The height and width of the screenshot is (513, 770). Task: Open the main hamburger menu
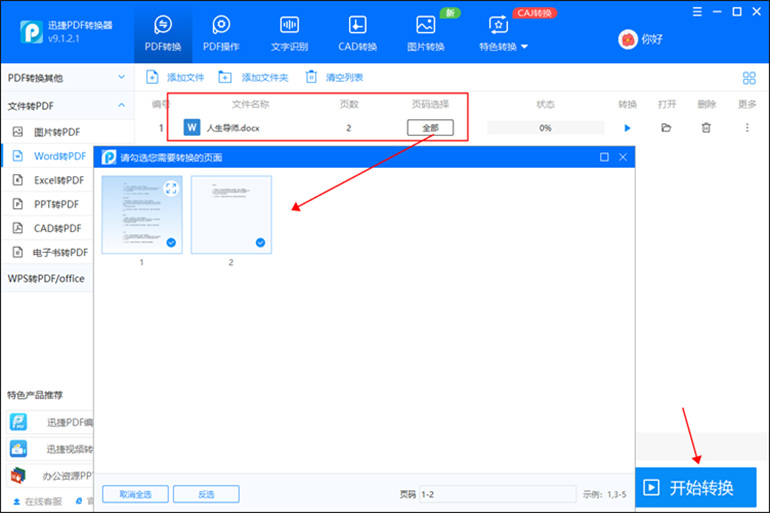pos(697,12)
